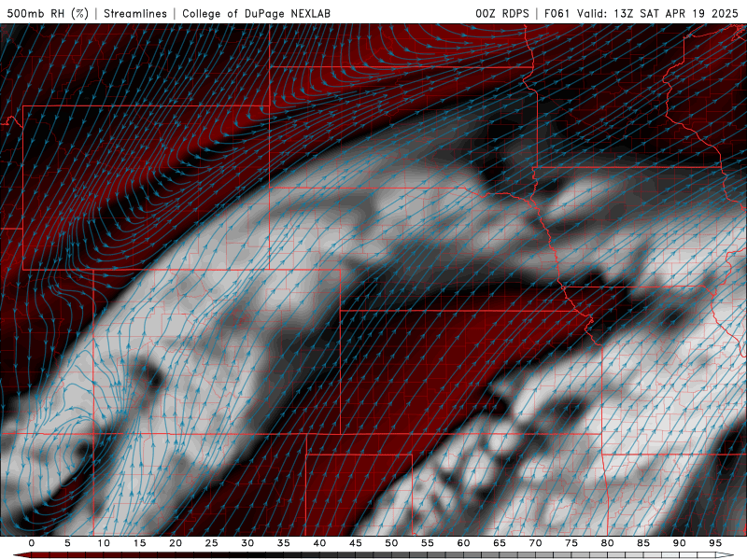The width and height of the screenshot is (747, 560).
Task: Click the white arrow end of color bar
Action: pyautogui.click(x=726, y=555)
